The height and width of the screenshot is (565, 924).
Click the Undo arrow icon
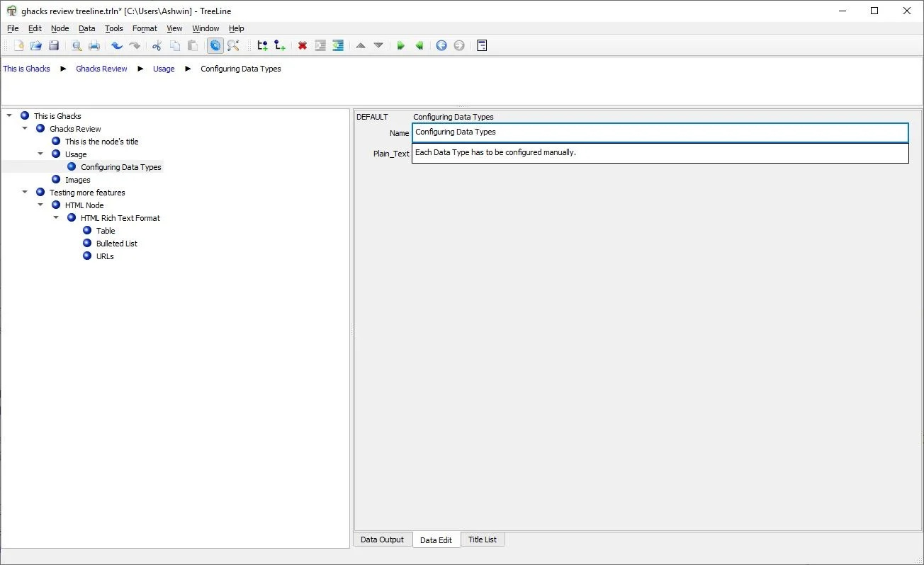[117, 45]
